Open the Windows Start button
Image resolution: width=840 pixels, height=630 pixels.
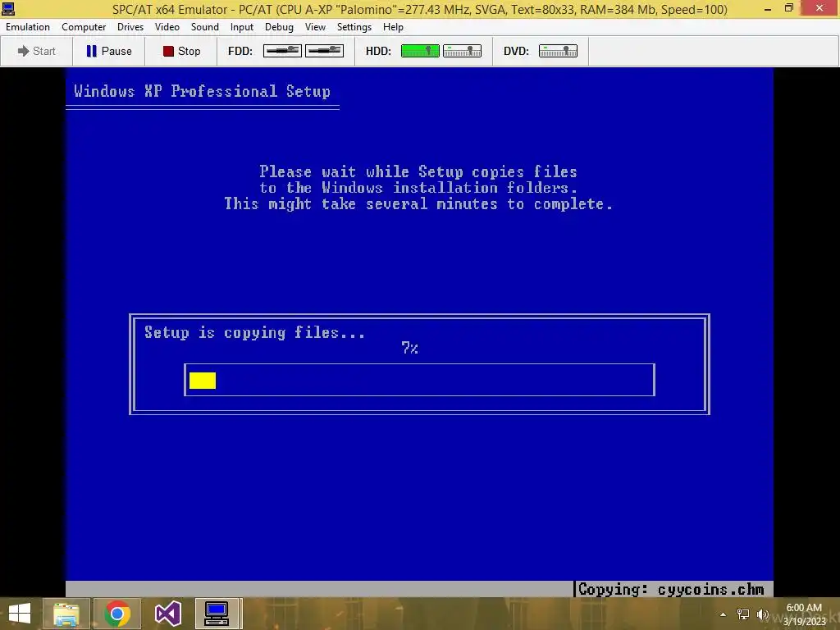click(x=20, y=614)
